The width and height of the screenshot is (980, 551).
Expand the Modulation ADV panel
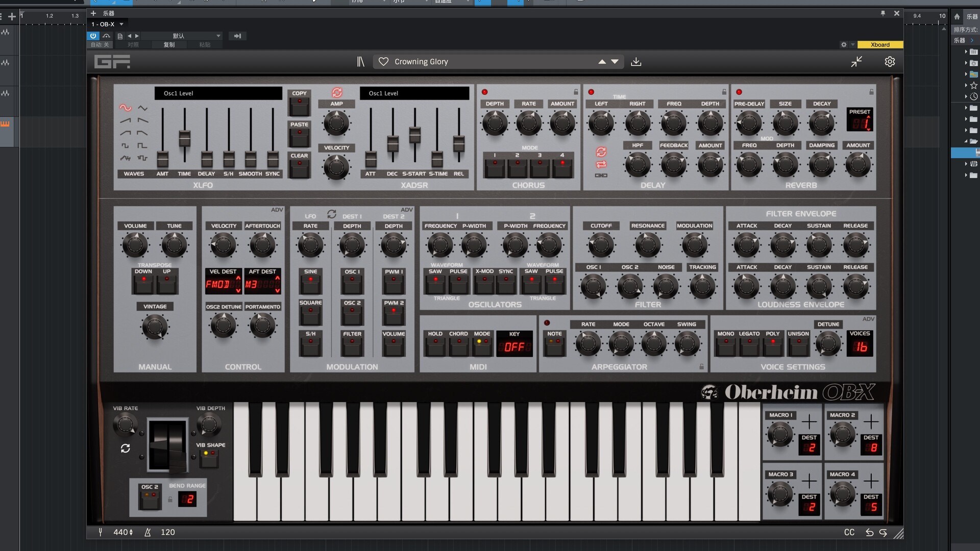pos(407,210)
